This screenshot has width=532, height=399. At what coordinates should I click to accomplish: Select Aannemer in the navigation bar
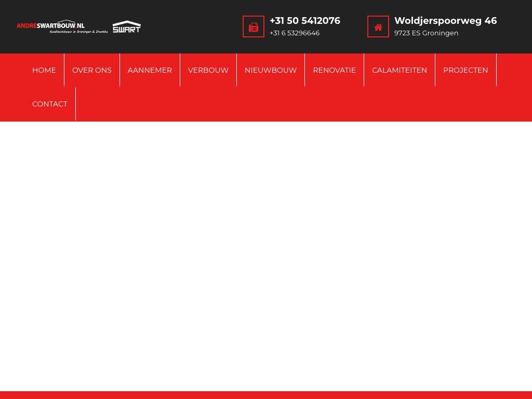[150, 70]
